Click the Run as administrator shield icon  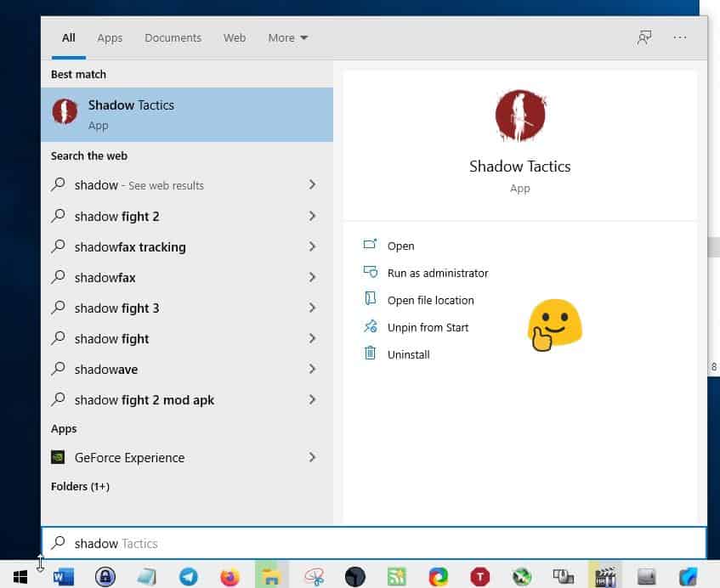tap(370, 272)
